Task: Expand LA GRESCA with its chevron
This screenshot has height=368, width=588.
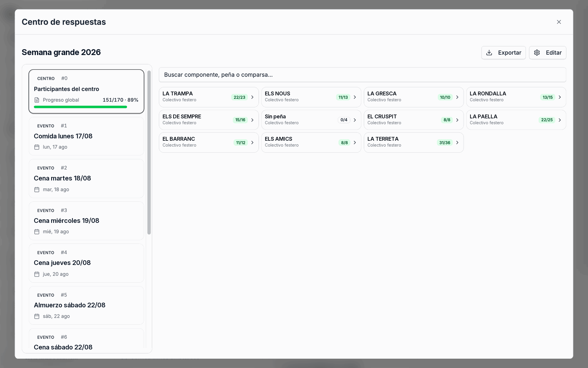Action: (x=457, y=97)
